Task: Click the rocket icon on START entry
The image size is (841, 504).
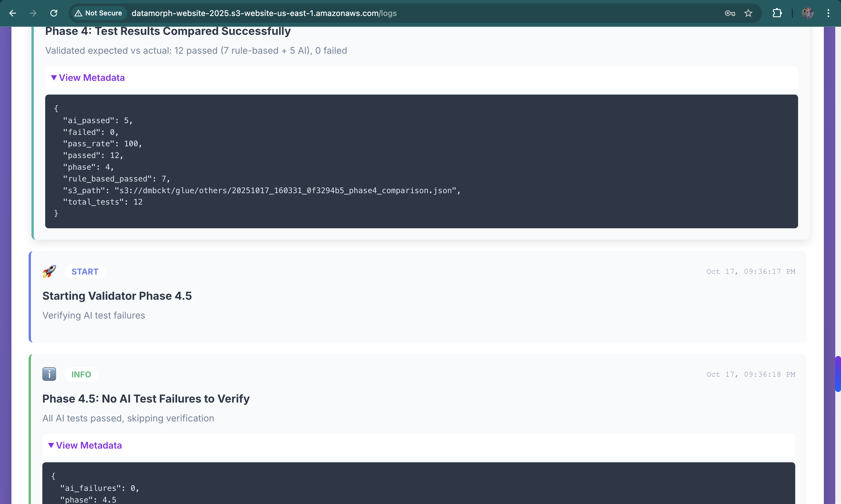Action: tap(49, 271)
